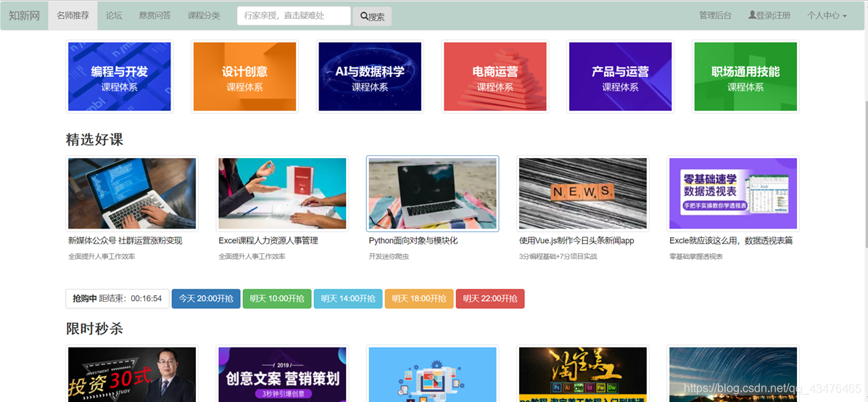Click the Python面向对象 laptop-on-beach thumbnail
Screen dimensions: 868x402
[x=433, y=194]
